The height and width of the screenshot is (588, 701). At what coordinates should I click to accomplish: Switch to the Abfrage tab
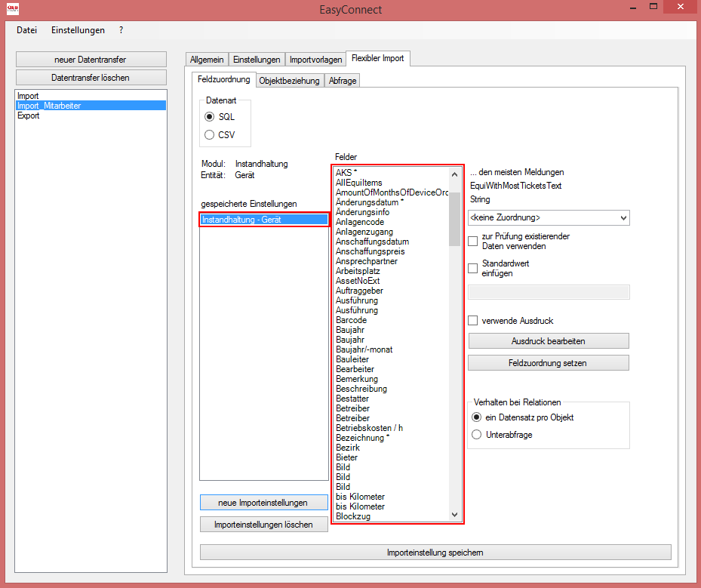pyautogui.click(x=342, y=80)
